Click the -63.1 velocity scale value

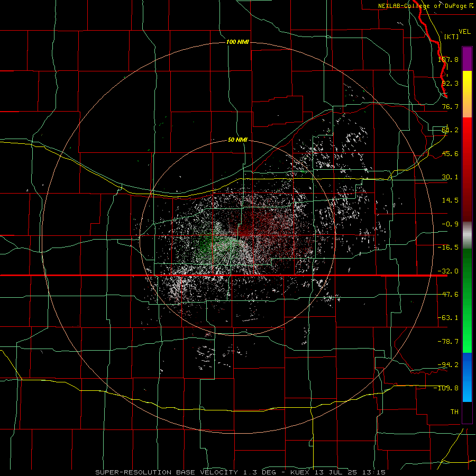point(448,318)
